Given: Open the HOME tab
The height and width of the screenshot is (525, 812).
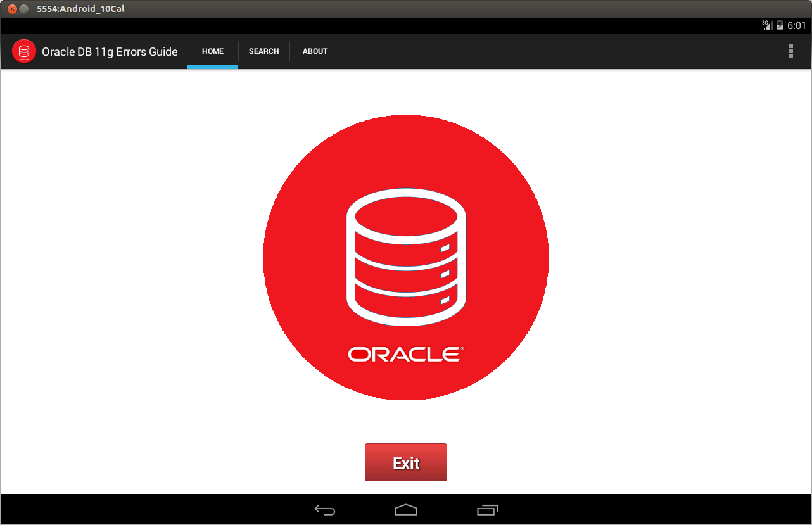Looking at the screenshot, I should pos(213,51).
